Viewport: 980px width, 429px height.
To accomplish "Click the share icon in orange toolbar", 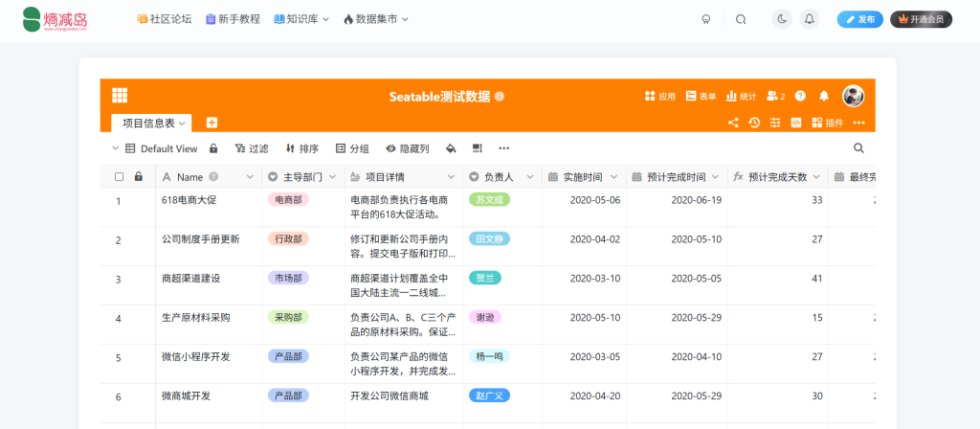I will pos(733,123).
